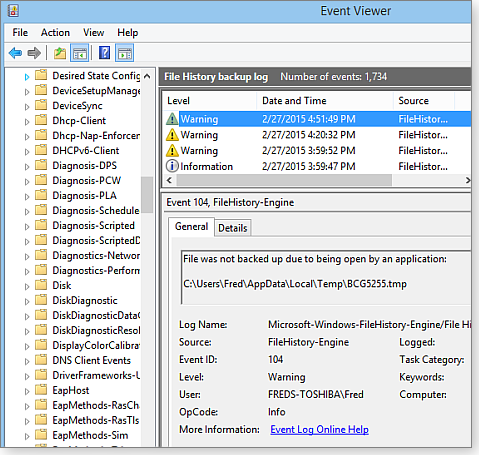Click the warning icon of the 4:51:49 PM event
The height and width of the screenshot is (455, 479).
(x=172, y=119)
